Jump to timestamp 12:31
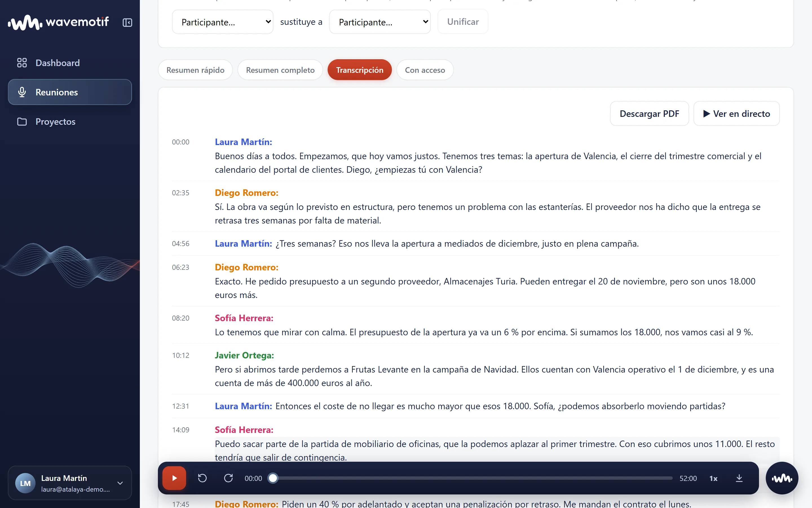This screenshot has height=508, width=812. [x=180, y=406]
